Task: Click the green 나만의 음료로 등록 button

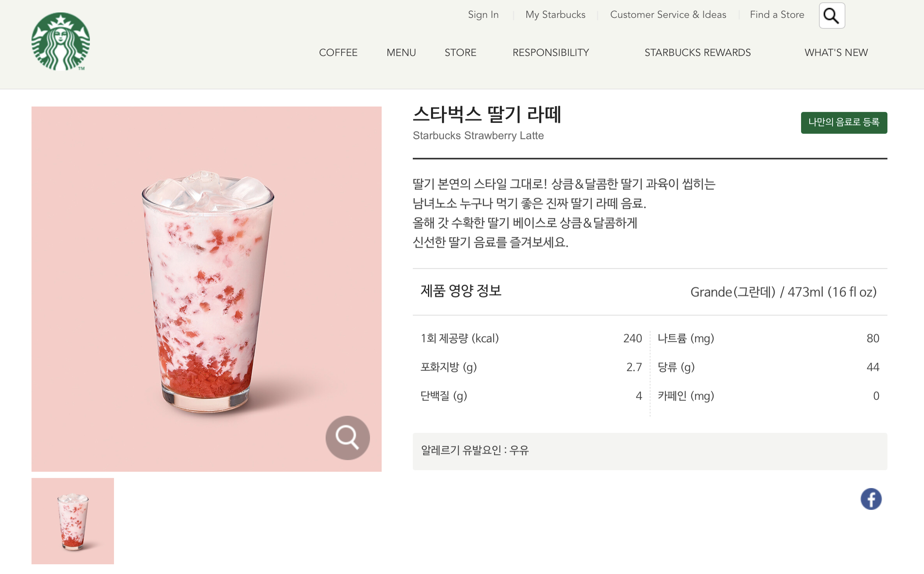Action: (x=844, y=122)
